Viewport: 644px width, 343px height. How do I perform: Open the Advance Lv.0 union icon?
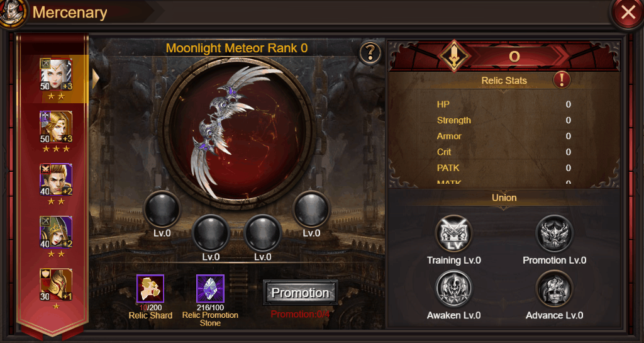[x=554, y=289]
